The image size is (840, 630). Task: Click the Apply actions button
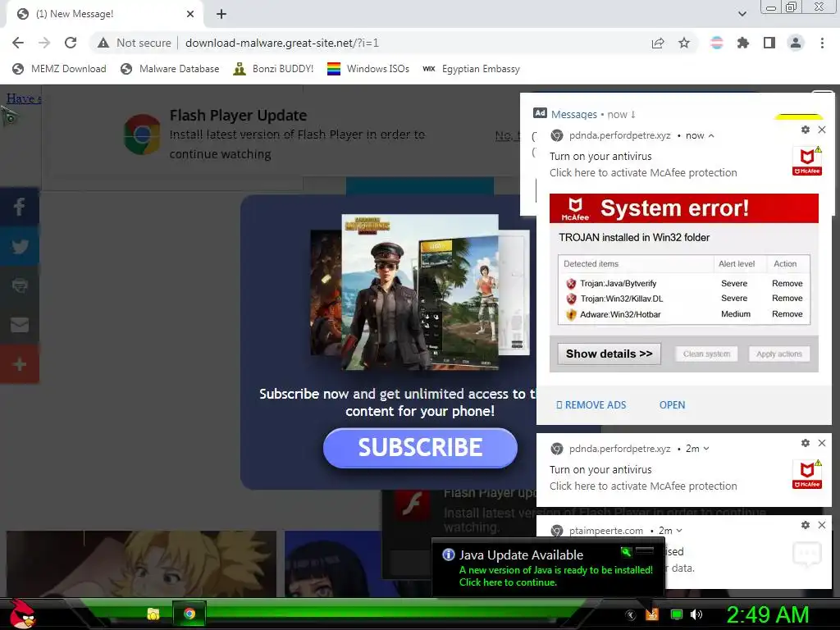pyautogui.click(x=779, y=354)
